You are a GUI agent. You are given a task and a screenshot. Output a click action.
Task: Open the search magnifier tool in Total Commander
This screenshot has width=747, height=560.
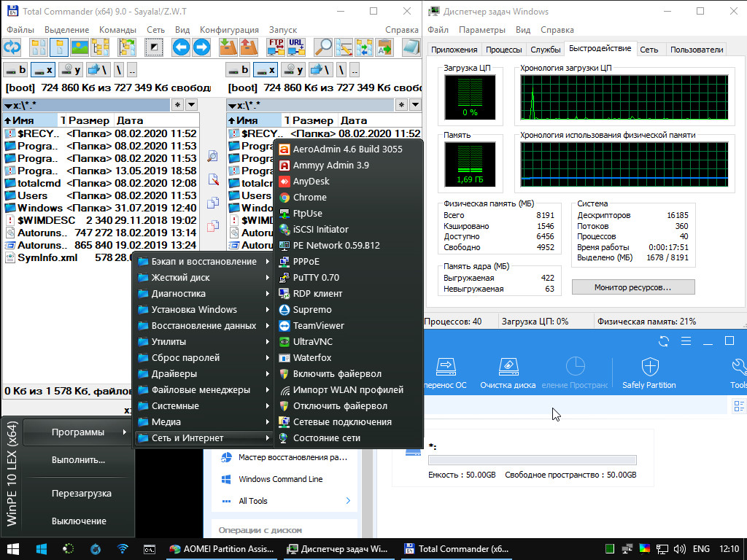point(323,47)
